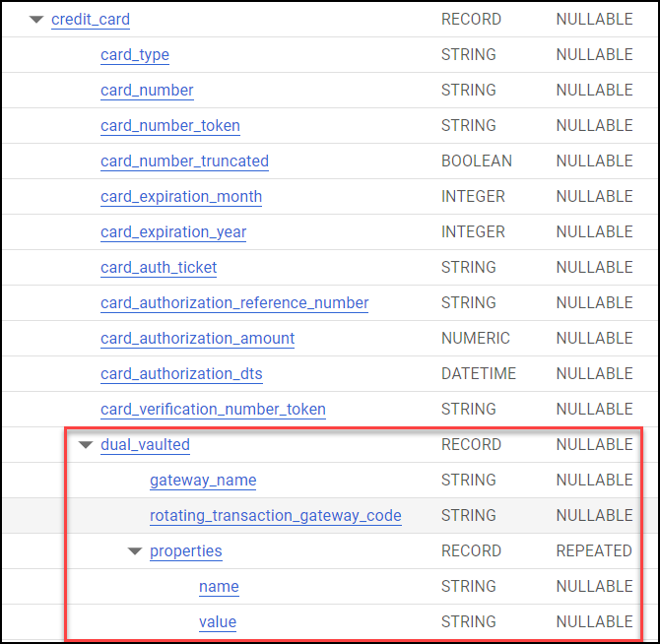The width and height of the screenshot is (660, 644).
Task: Collapse the dual_vaulted record
Action: click(x=86, y=445)
